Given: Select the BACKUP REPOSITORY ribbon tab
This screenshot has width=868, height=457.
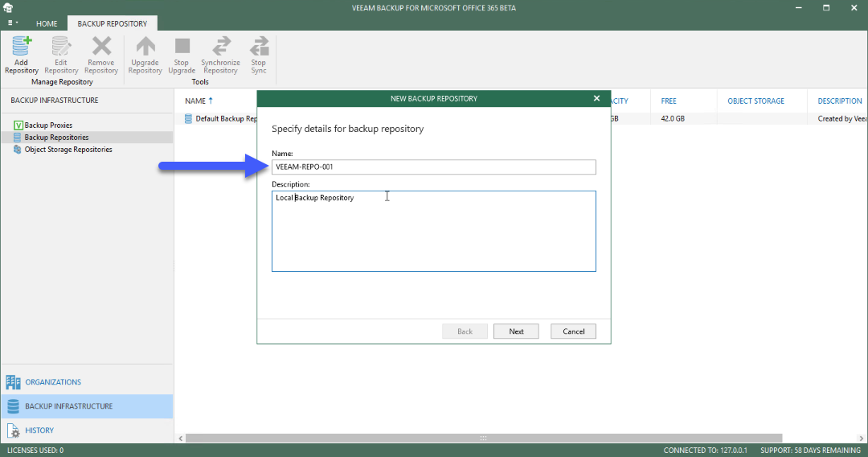Looking at the screenshot, I should pos(113,24).
